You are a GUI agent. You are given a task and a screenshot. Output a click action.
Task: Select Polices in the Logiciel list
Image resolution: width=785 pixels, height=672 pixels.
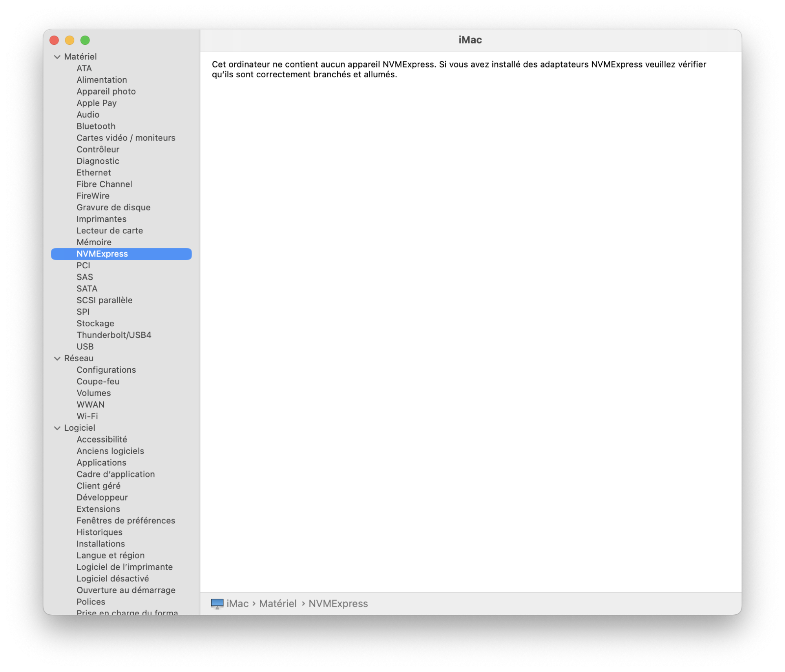coord(91,602)
